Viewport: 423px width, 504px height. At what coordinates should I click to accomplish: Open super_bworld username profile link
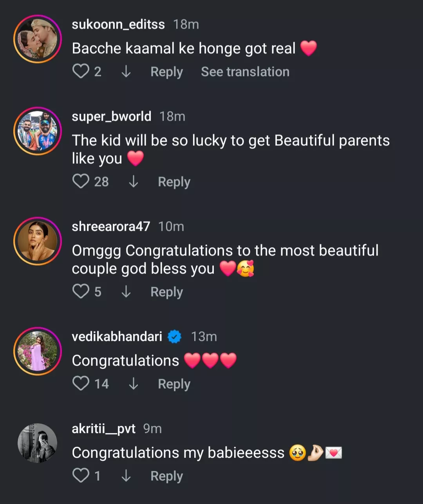[111, 116]
